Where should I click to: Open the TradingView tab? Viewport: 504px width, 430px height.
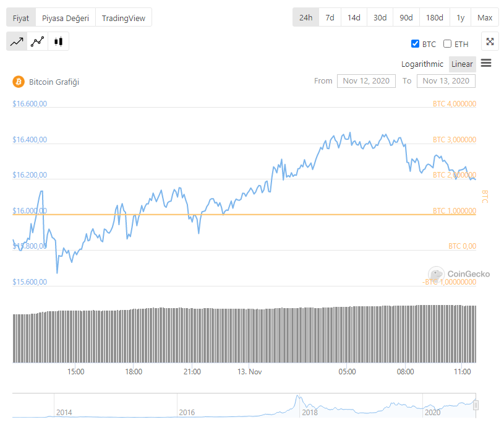tap(124, 17)
